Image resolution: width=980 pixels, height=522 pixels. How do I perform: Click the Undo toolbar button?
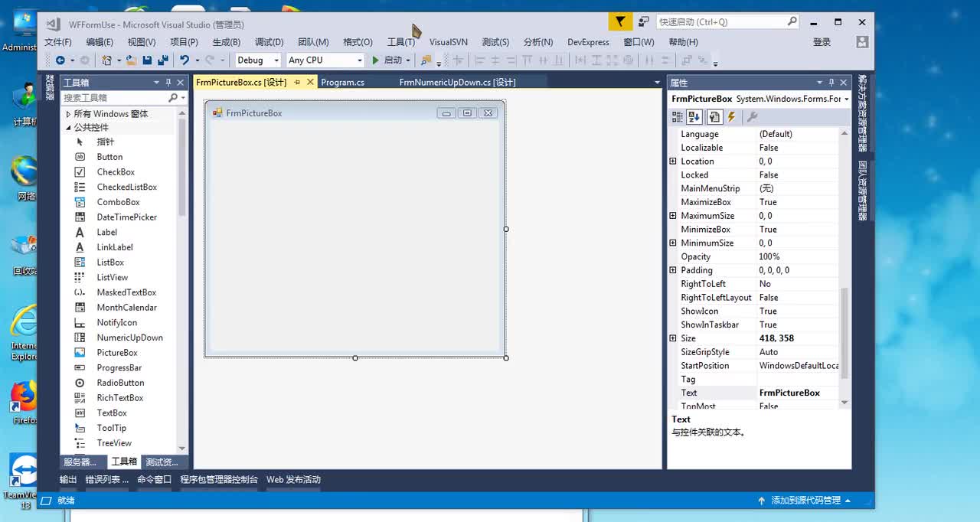[x=184, y=60]
